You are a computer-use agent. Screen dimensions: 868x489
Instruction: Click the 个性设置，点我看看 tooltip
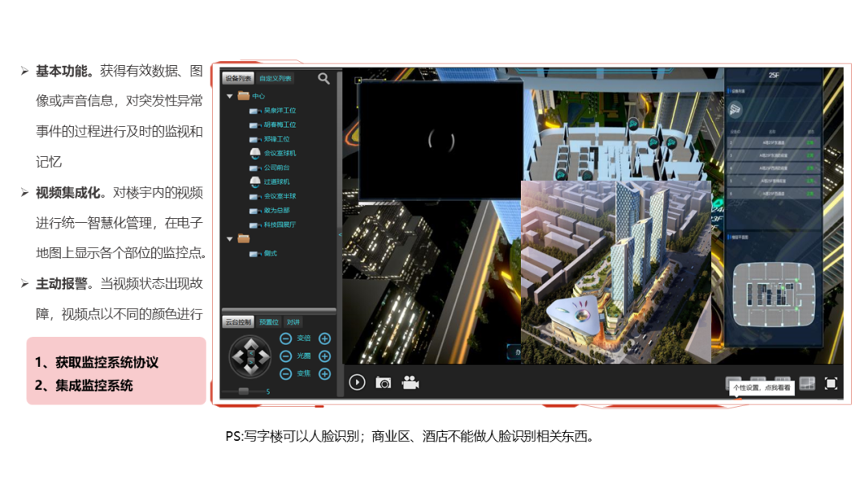(x=762, y=388)
